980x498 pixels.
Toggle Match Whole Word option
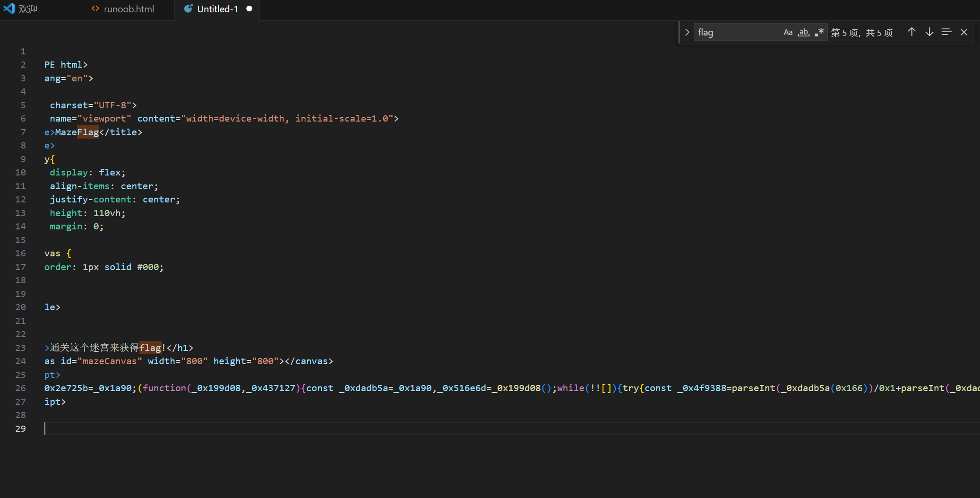803,33
